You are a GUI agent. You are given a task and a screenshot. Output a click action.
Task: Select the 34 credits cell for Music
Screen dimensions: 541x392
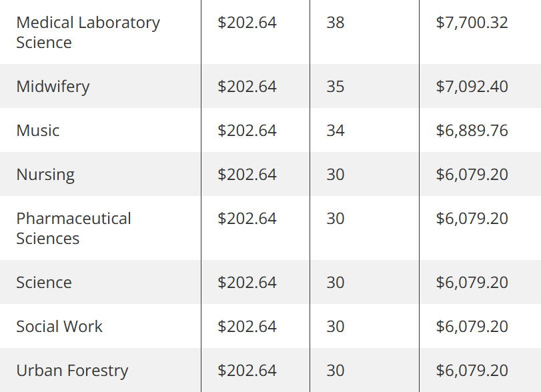pos(336,130)
